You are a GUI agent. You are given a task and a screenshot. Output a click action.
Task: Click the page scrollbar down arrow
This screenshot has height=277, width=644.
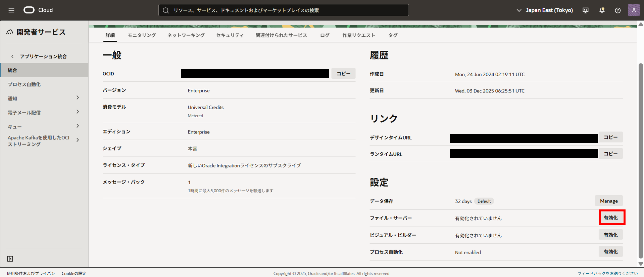[641, 264]
